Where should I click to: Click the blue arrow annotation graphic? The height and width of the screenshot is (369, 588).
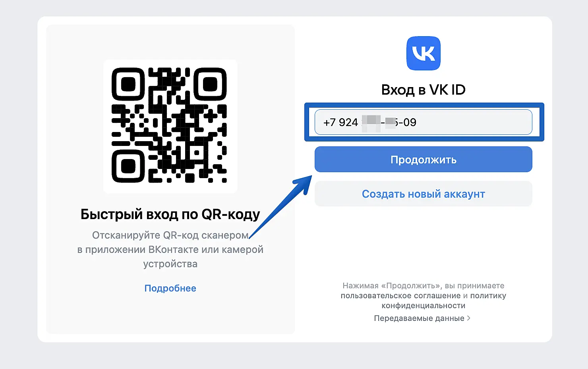[x=281, y=207]
